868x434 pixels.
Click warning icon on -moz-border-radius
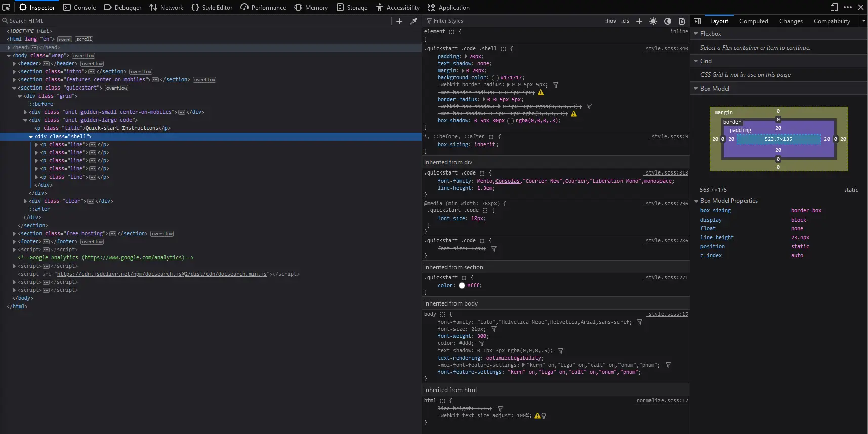(541, 93)
